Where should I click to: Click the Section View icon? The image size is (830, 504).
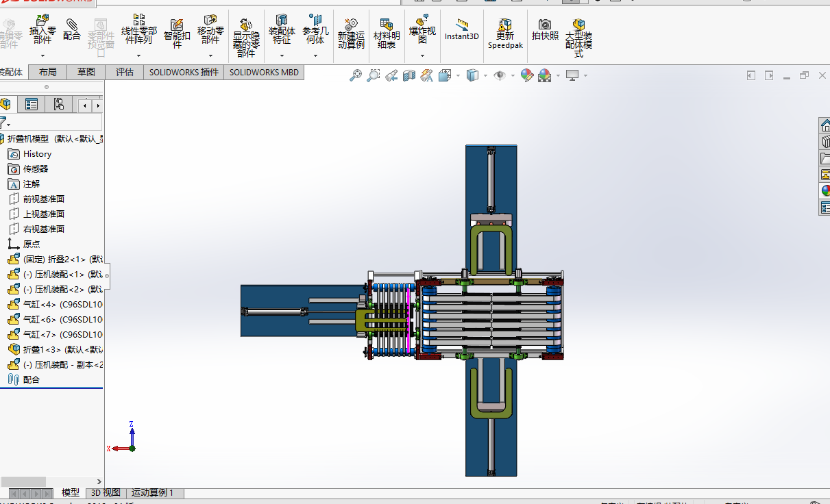click(409, 75)
